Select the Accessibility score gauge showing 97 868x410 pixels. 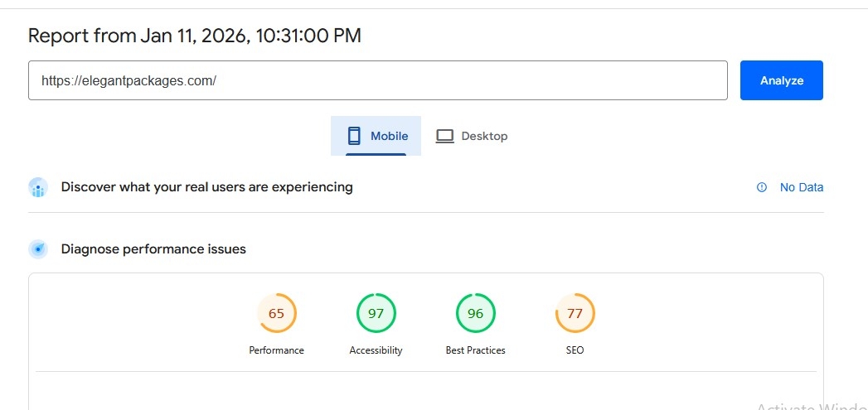[x=376, y=313]
